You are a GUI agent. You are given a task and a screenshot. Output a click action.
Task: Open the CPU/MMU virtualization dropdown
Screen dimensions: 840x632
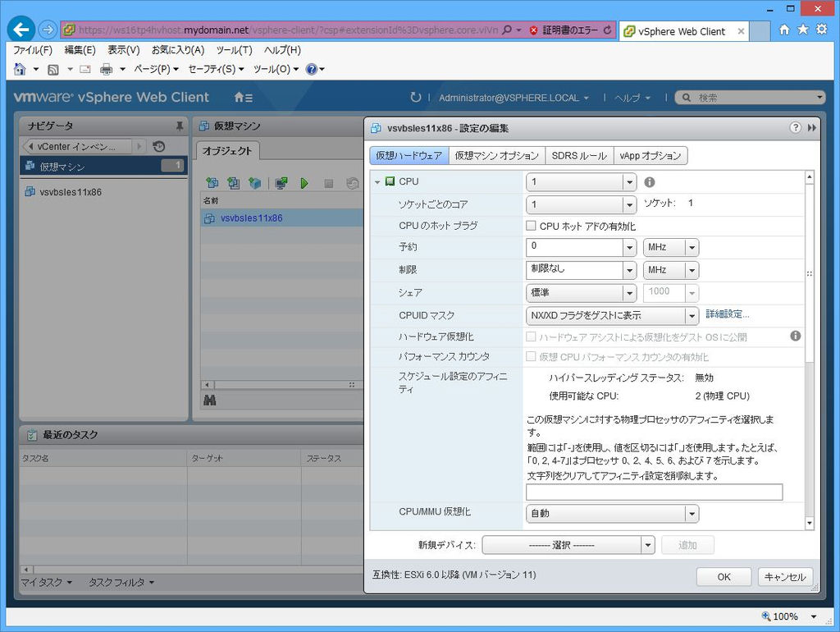pos(612,514)
